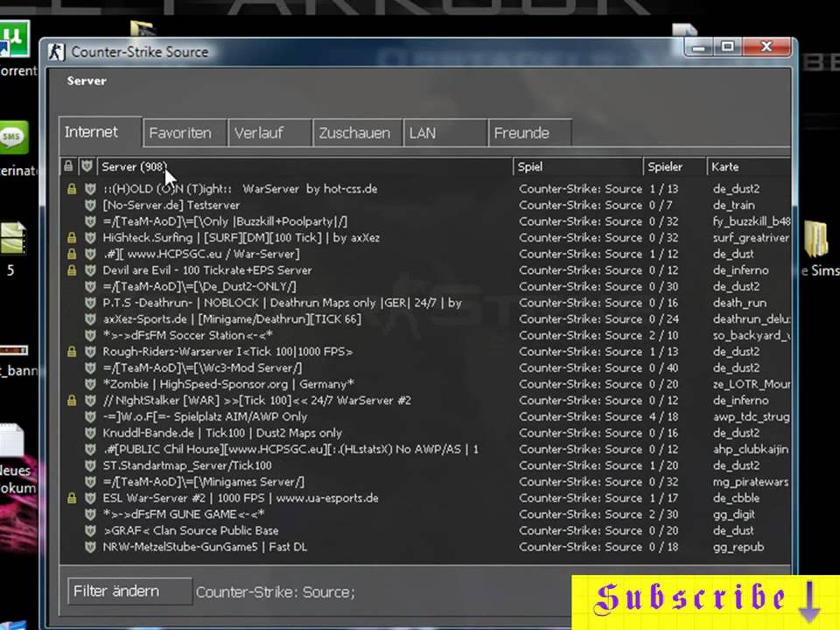Click shield icon of dFsFM Soccer Station row
This screenshot has width=840, height=630.
point(90,335)
